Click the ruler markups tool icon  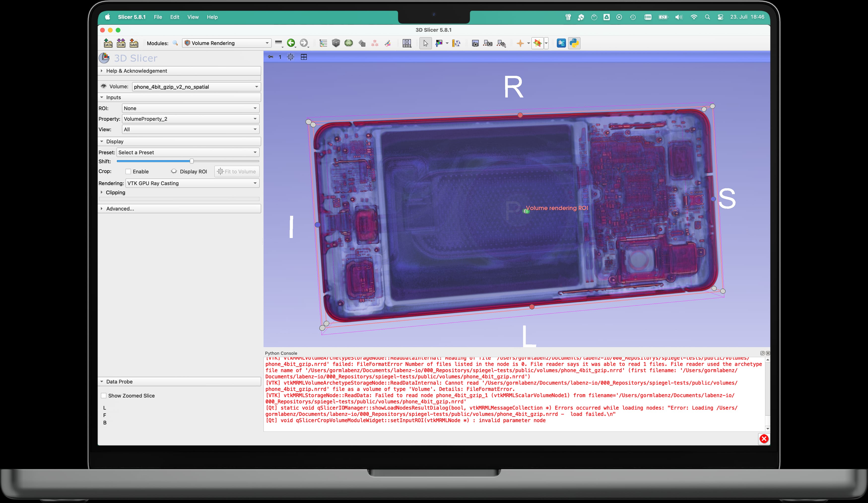(x=456, y=43)
